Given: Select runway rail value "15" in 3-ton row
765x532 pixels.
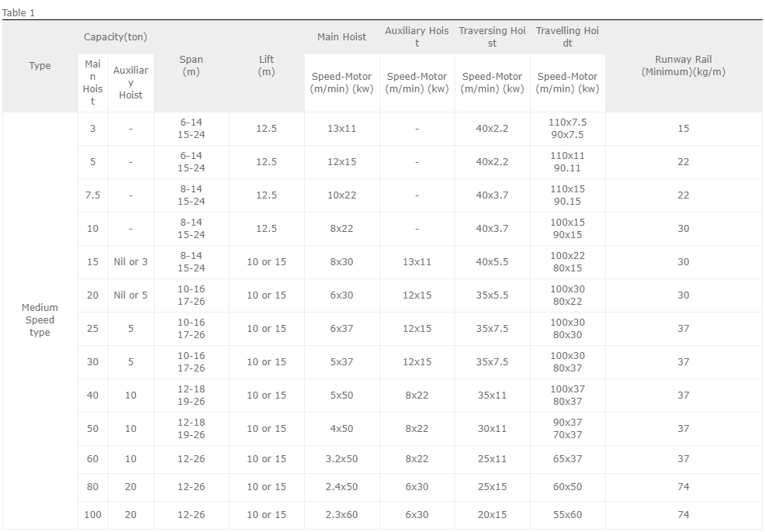Looking at the screenshot, I should pos(684,129).
